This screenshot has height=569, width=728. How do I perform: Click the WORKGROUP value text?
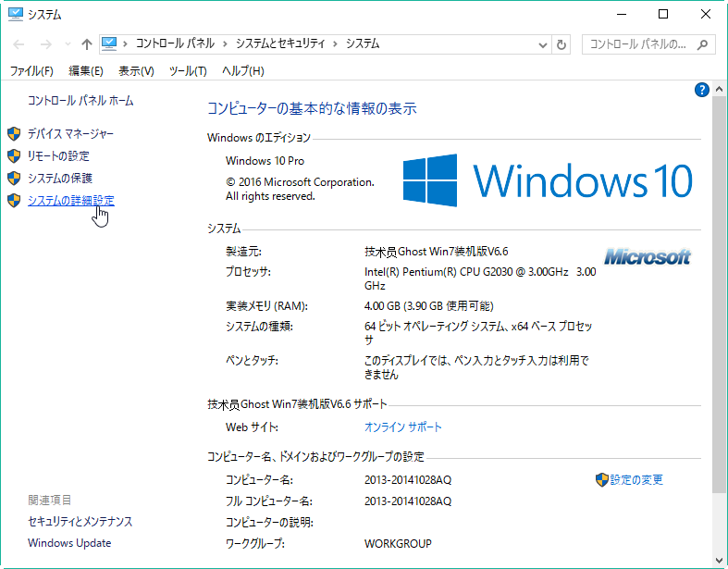pyautogui.click(x=398, y=543)
